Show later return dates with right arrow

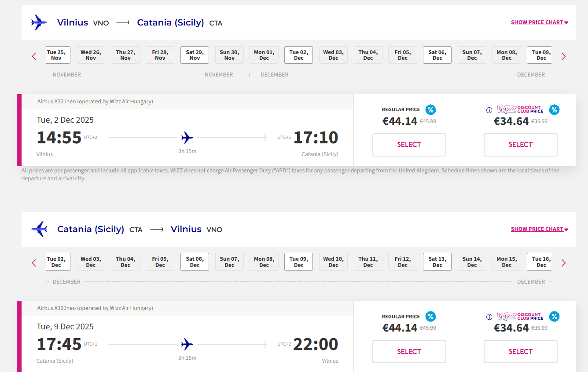pos(564,263)
